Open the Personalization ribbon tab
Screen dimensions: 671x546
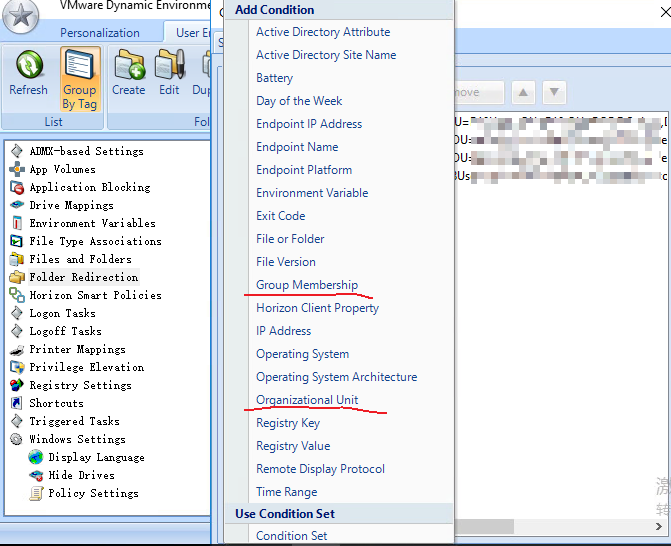pyautogui.click(x=100, y=33)
